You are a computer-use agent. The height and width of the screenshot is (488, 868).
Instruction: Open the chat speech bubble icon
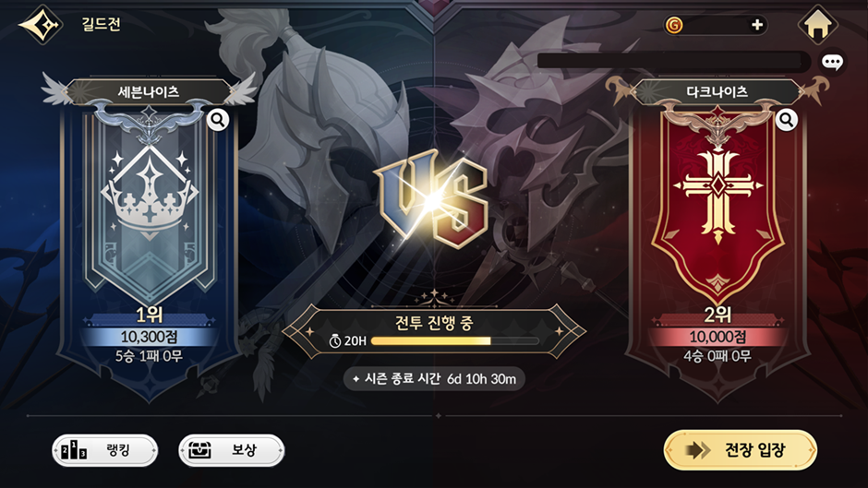click(832, 62)
